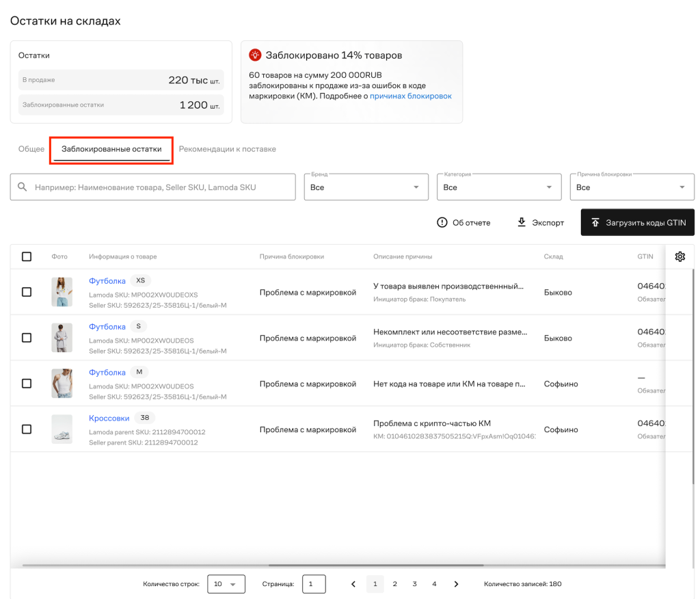
Task: Open the Рекомендации к поставке tab
Action: point(227,149)
